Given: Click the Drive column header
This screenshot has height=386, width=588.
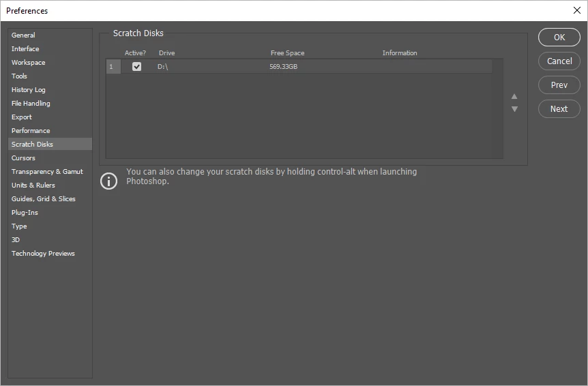Looking at the screenshot, I should [167, 53].
